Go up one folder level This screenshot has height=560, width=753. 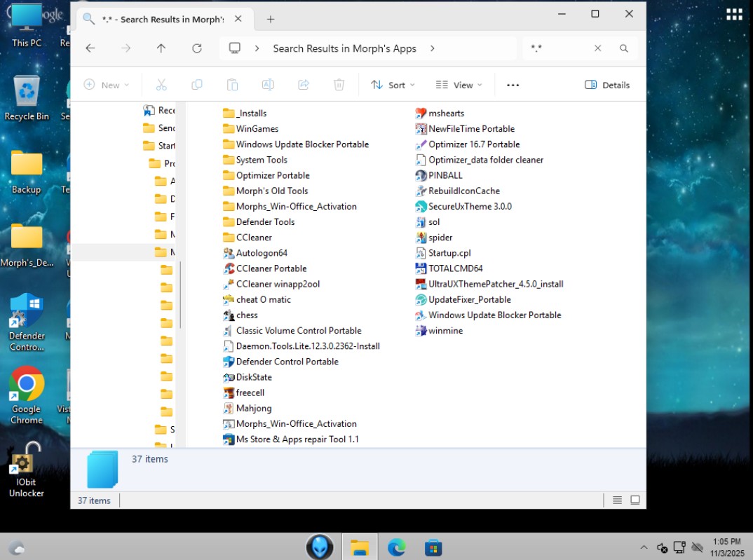tap(161, 48)
